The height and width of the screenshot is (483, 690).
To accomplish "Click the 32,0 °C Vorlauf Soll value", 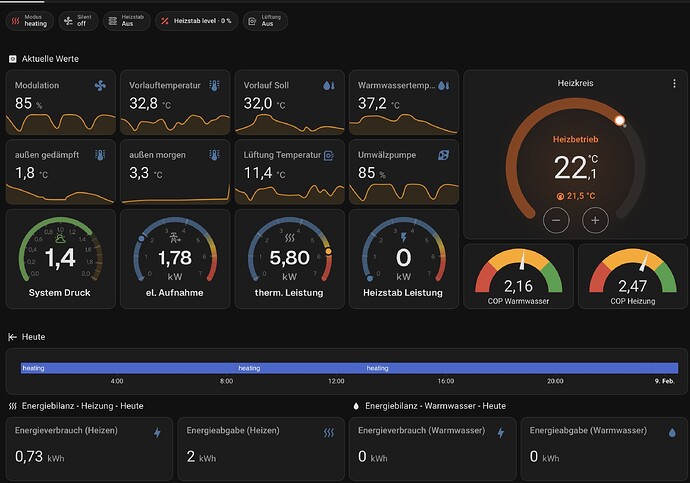I will tap(264, 103).
